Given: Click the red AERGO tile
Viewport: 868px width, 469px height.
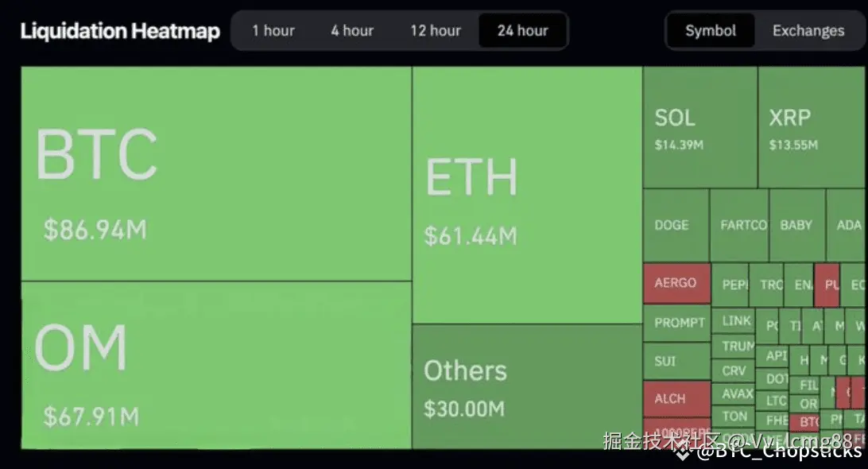Looking at the screenshot, I should (x=676, y=283).
